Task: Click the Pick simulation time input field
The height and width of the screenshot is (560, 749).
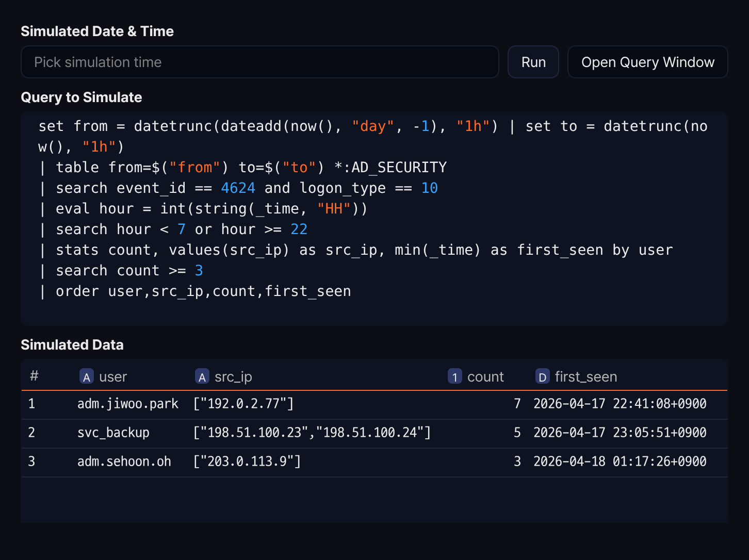Action: (x=260, y=62)
